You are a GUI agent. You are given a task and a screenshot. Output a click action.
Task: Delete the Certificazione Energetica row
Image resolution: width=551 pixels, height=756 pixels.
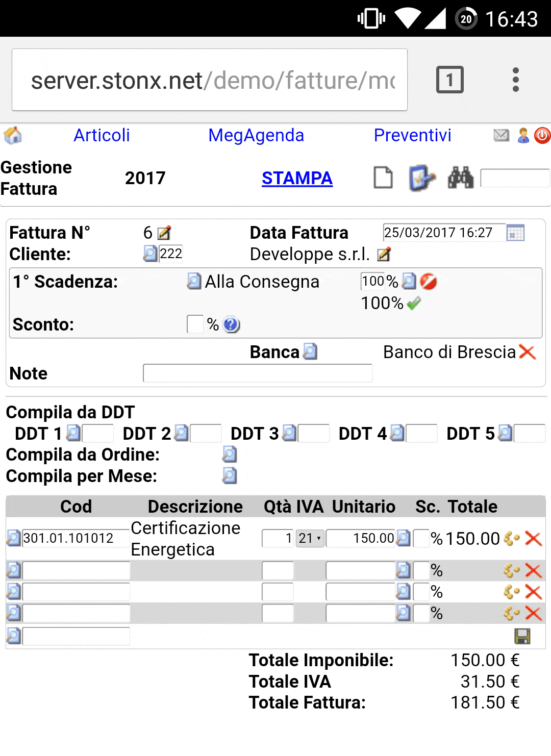(533, 539)
